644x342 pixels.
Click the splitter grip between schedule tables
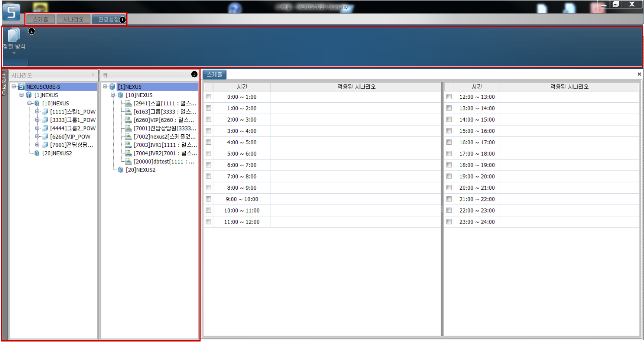442,209
